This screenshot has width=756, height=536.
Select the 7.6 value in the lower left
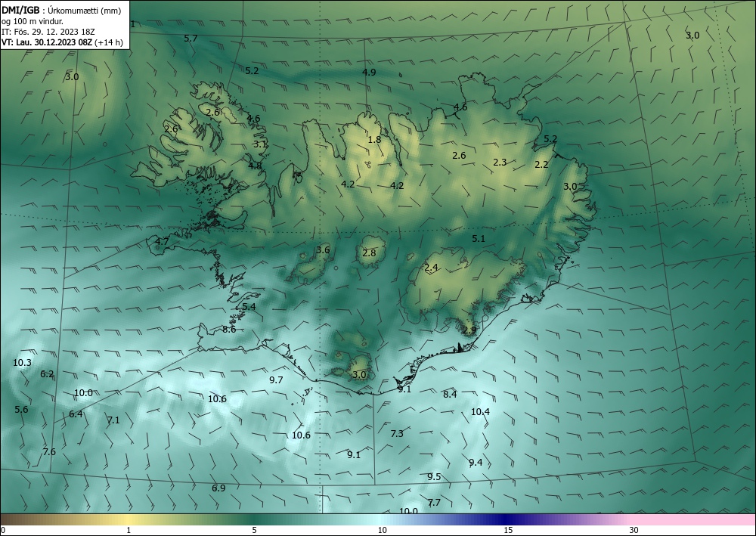click(49, 452)
